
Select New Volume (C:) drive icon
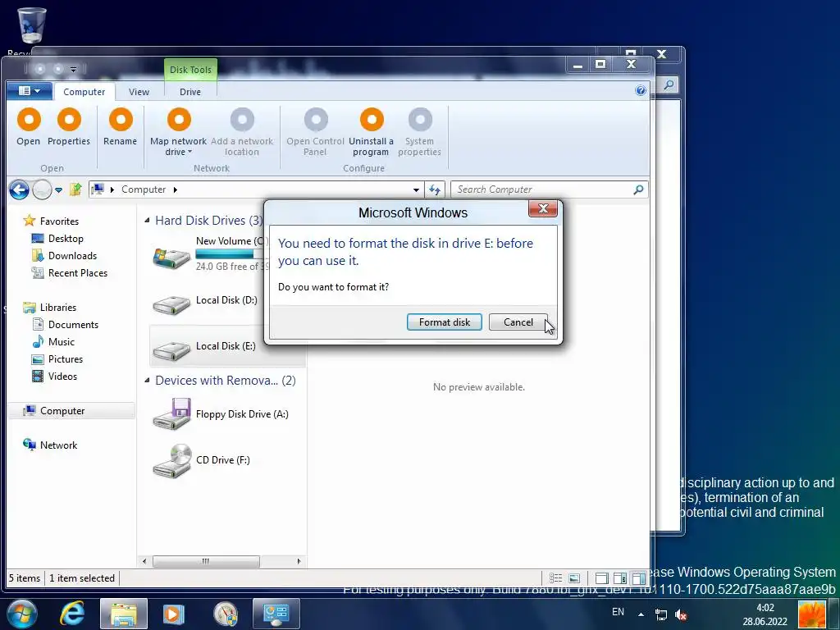[x=171, y=258]
